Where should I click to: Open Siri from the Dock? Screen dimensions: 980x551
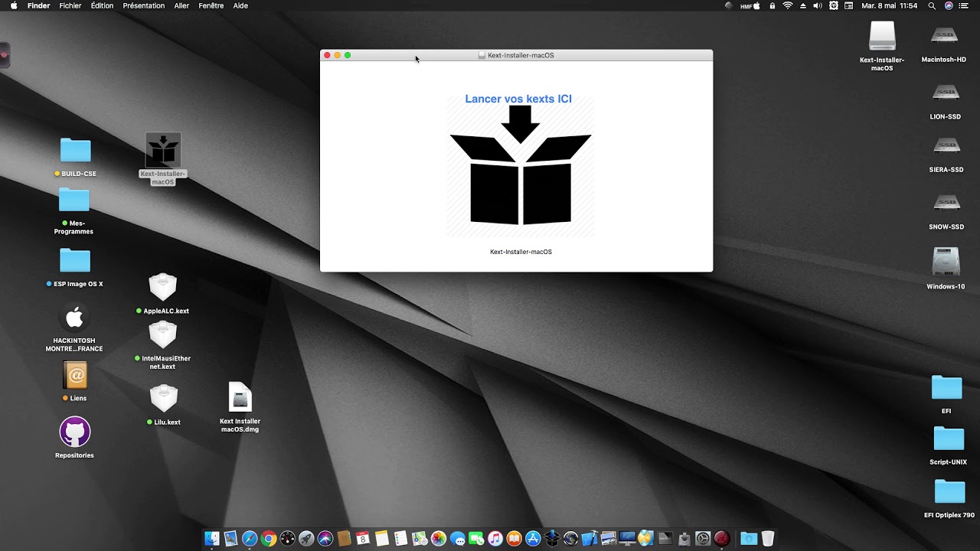pos(325,538)
